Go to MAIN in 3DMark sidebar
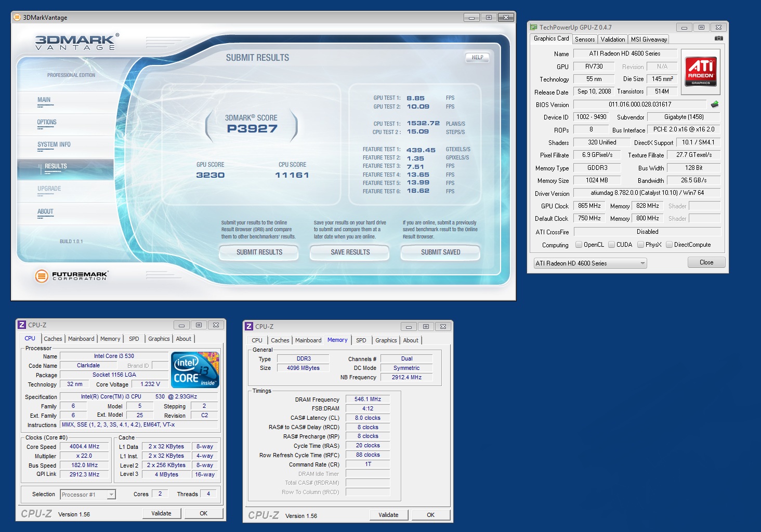This screenshot has height=532, width=761. tap(65, 101)
